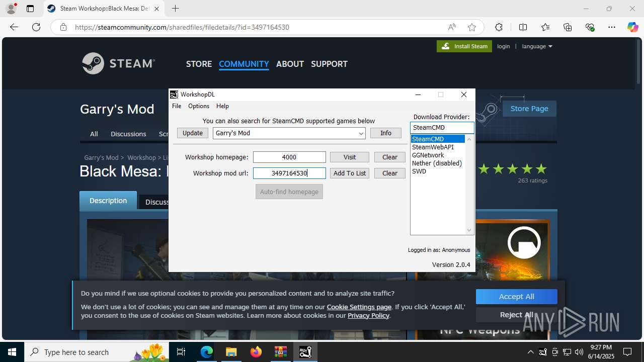Select GGNetwork in provider list
The height and width of the screenshot is (362, 644).
[438, 155]
